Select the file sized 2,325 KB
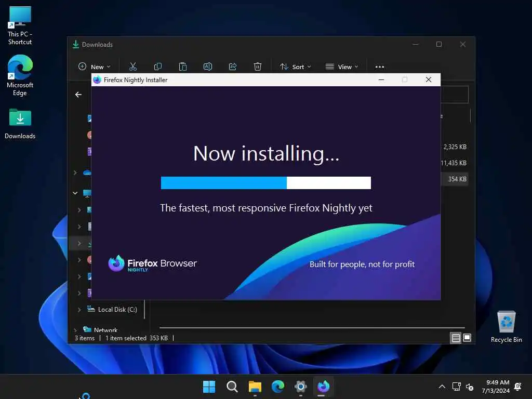Screen dimensions: 532x399 [x=455, y=147]
